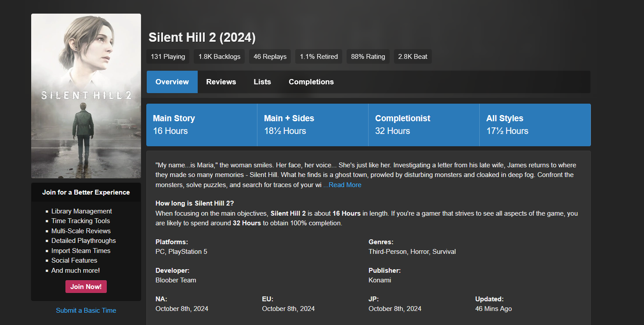Click the 'Import Steam Times' list item
The height and width of the screenshot is (325, 644).
[x=81, y=251]
